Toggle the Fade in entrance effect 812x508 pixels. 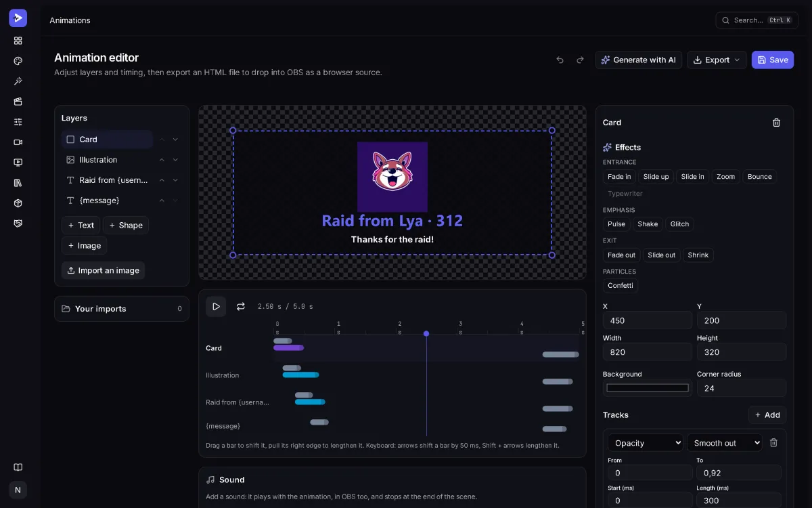coord(619,177)
